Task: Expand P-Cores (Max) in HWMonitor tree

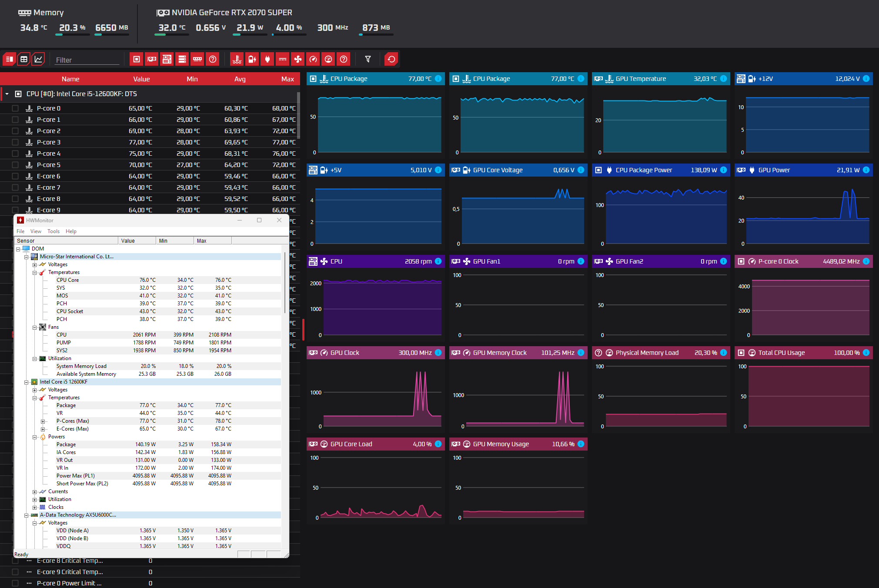Action: click(x=43, y=421)
